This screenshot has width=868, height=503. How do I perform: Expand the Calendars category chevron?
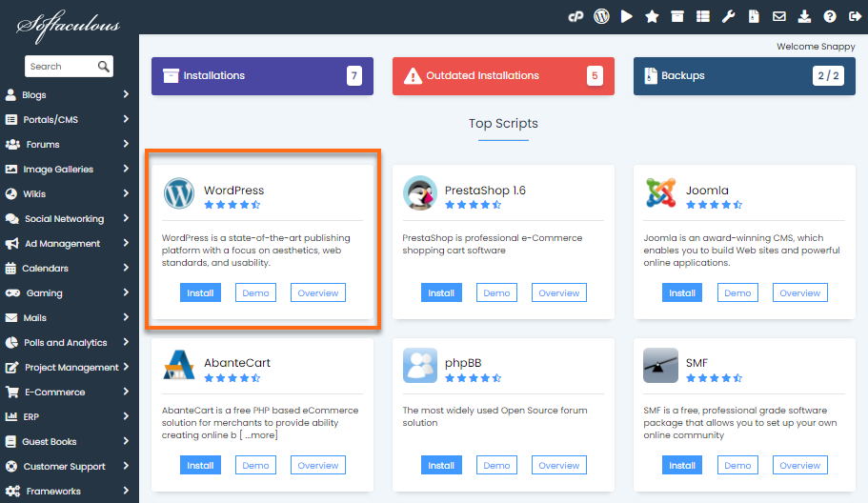tap(126, 268)
